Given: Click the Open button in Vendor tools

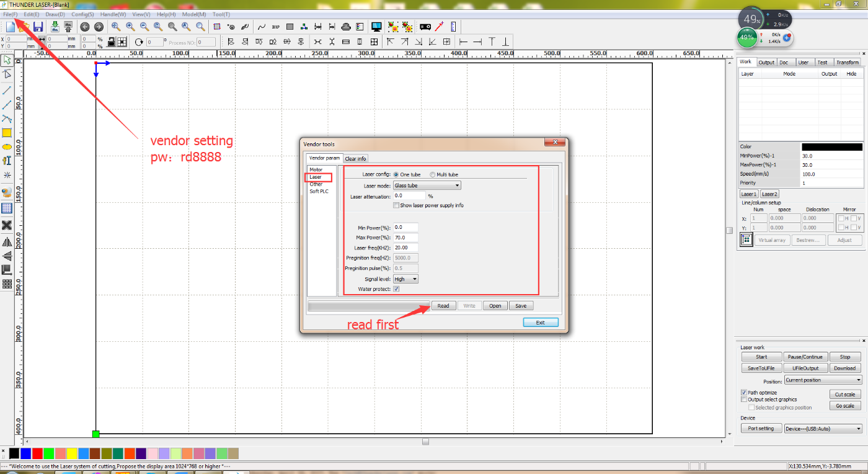Looking at the screenshot, I should click(x=495, y=306).
